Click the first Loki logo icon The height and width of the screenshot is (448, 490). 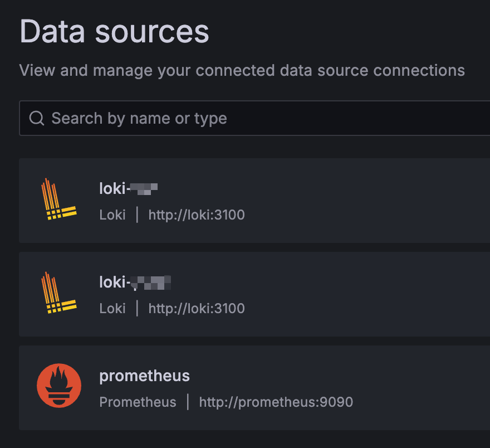58,199
